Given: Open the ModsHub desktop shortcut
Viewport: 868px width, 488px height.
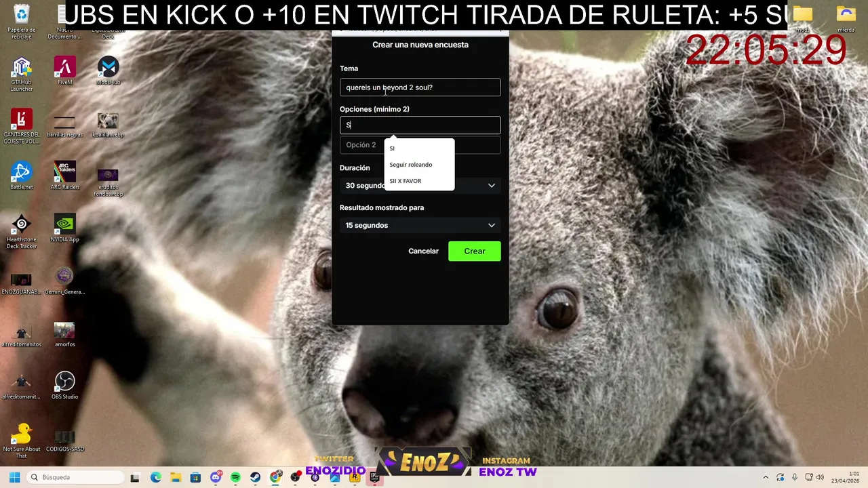Looking at the screenshot, I should click(108, 71).
